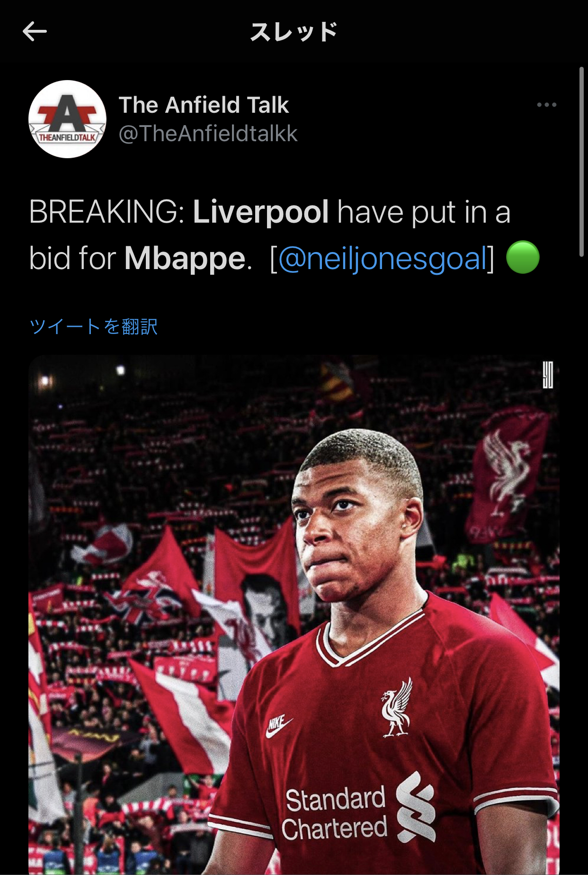Click the bold word Mbappe in tweet

click(x=185, y=258)
